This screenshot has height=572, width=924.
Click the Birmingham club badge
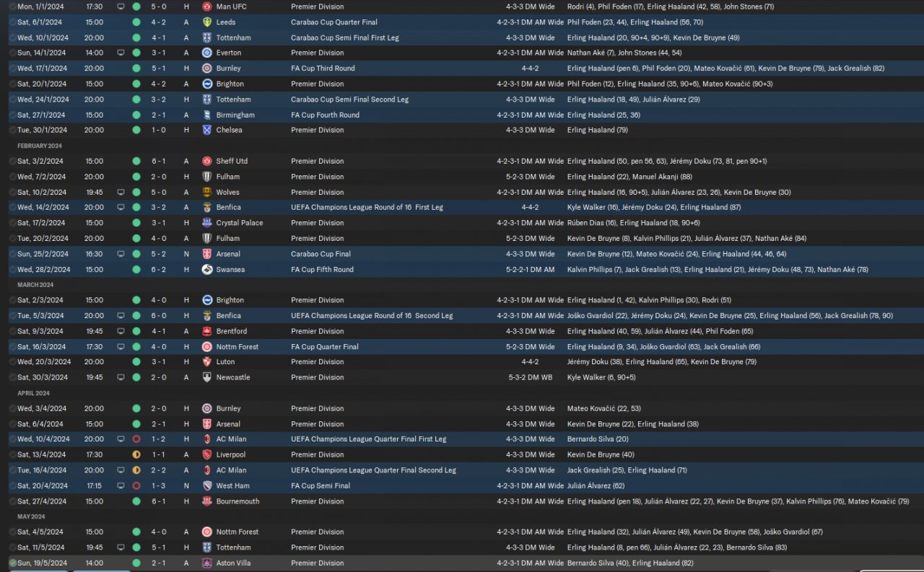click(207, 115)
